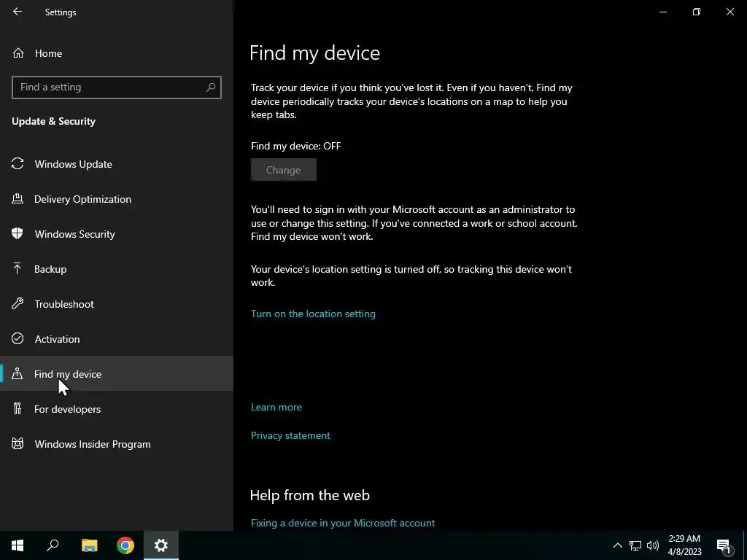Launch Google Chrome from taskbar
The height and width of the screenshot is (560, 747).
click(125, 545)
